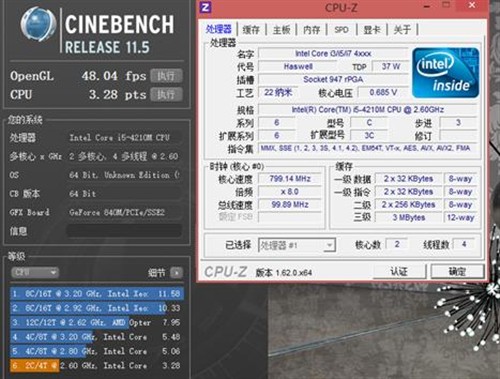Viewport: 500px width, 379px height.
Task: Click the Cinebench globe logo
Action: 38,25
